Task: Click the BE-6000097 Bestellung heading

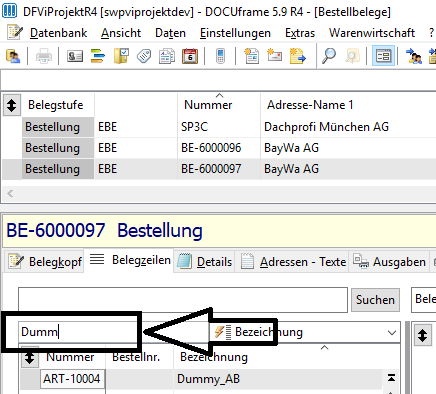Action: click(104, 231)
